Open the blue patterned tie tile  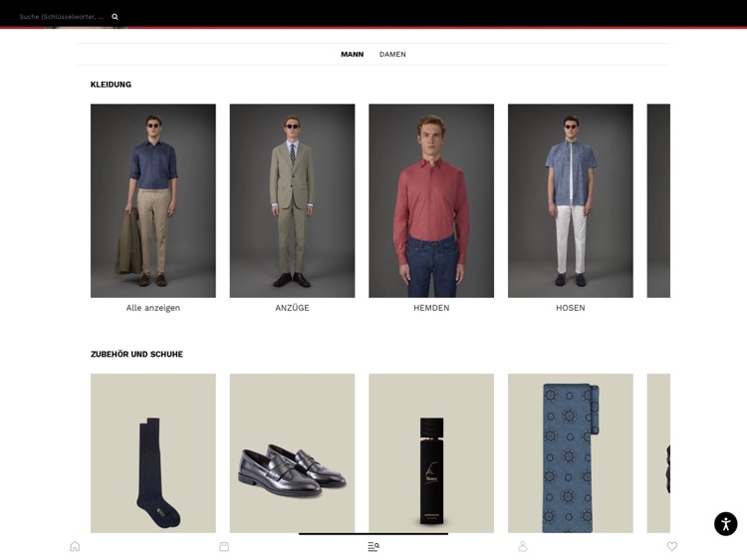click(x=571, y=453)
